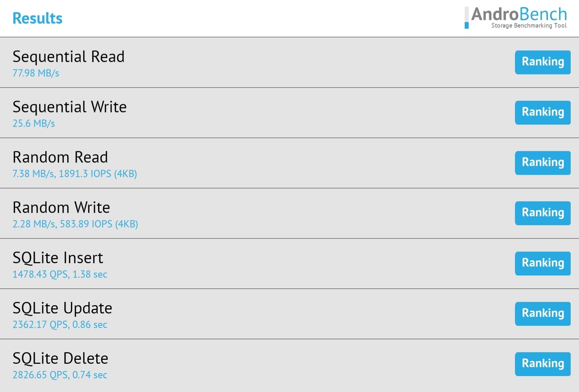Open Ranking for Sequential Write

(543, 113)
